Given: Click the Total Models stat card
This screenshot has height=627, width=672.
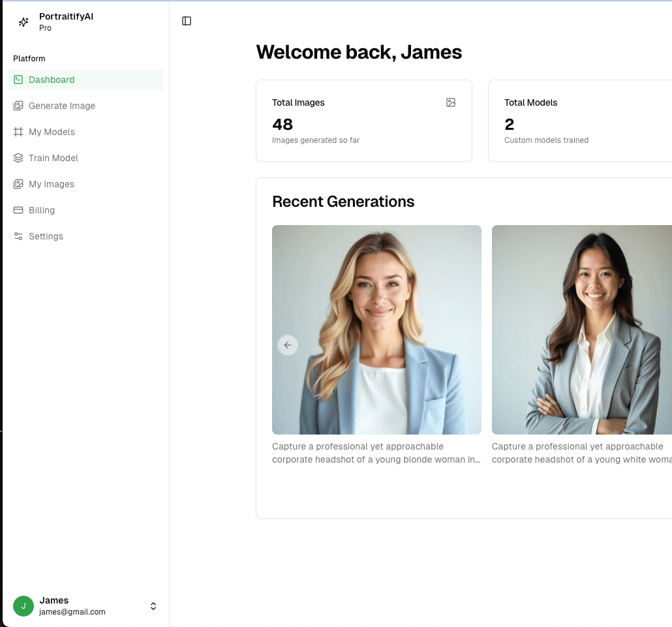Looking at the screenshot, I should point(581,121).
